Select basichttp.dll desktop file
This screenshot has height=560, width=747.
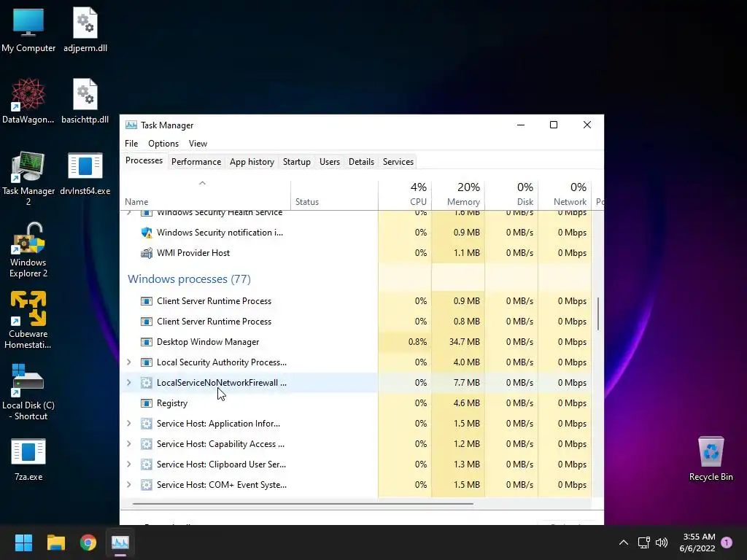(x=85, y=101)
